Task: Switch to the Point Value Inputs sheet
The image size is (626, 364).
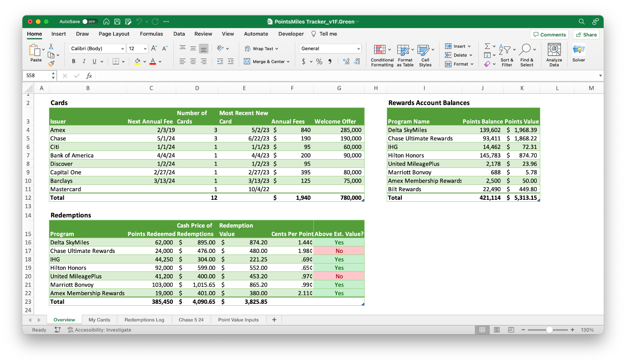Action: coord(238,320)
